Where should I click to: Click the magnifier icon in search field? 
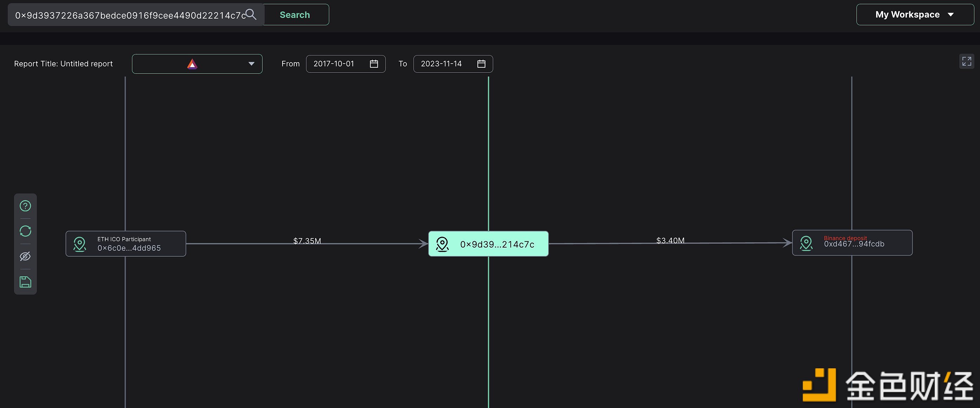(251, 14)
